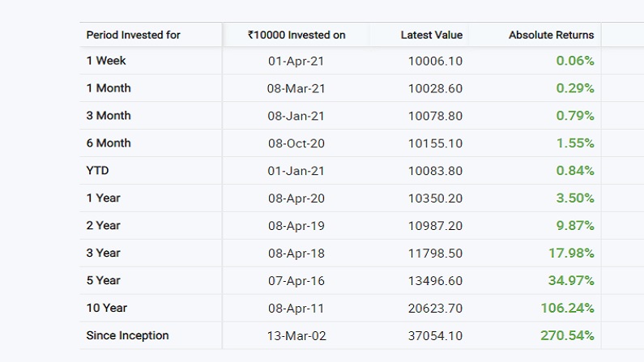Click the Absolute Returns column header
This screenshot has width=644, height=362.
(x=551, y=35)
